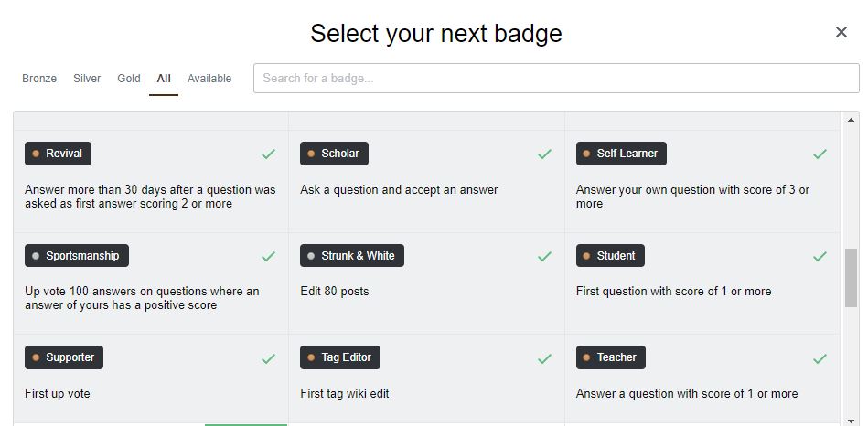
Task: Switch to the Silver badges tab
Action: tap(87, 79)
